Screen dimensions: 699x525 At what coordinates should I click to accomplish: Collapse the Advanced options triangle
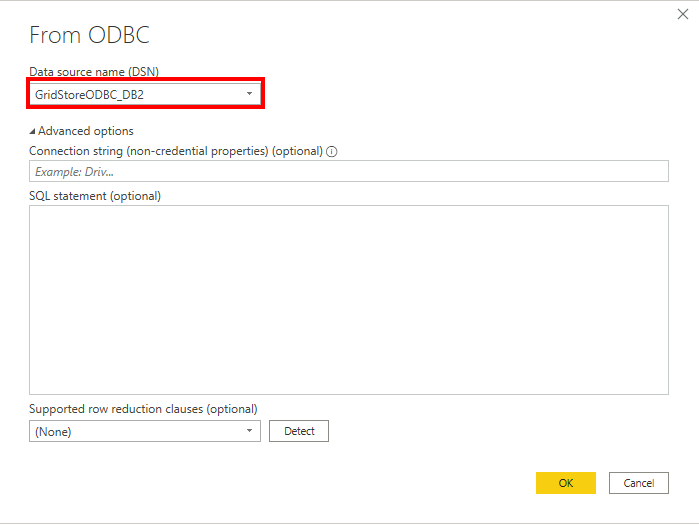(32, 131)
